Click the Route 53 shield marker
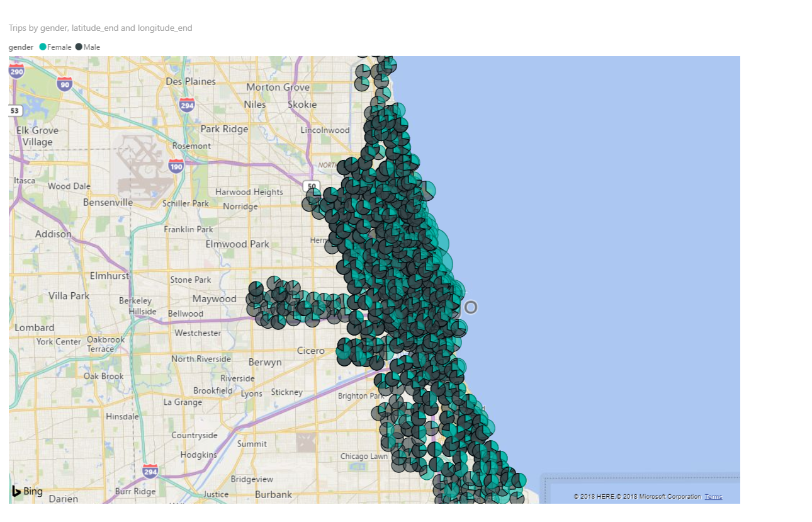 [x=15, y=111]
